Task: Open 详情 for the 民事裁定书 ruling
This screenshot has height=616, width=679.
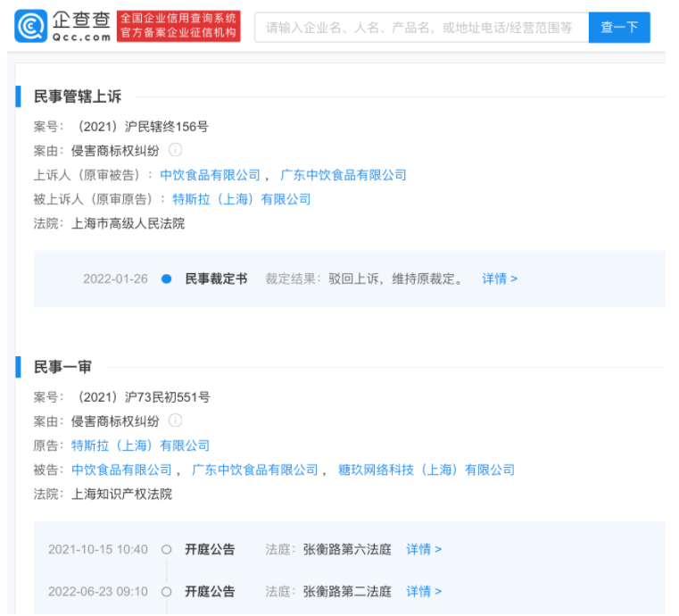Action: 500,279
